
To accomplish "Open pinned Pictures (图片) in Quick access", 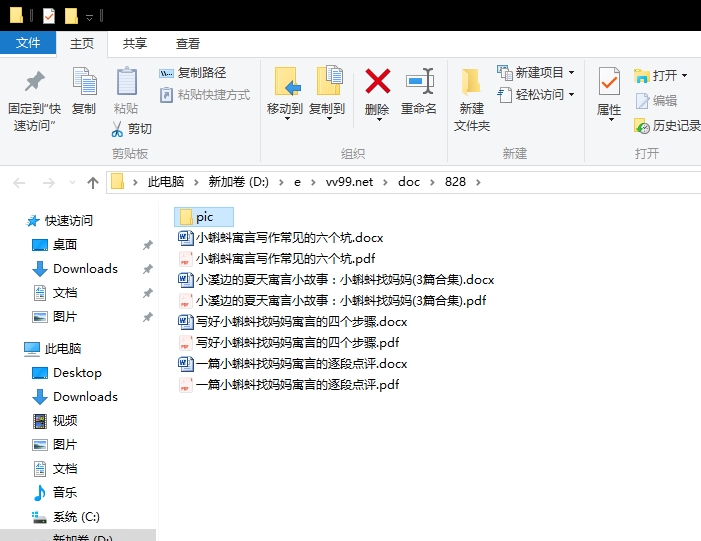I will [55, 317].
